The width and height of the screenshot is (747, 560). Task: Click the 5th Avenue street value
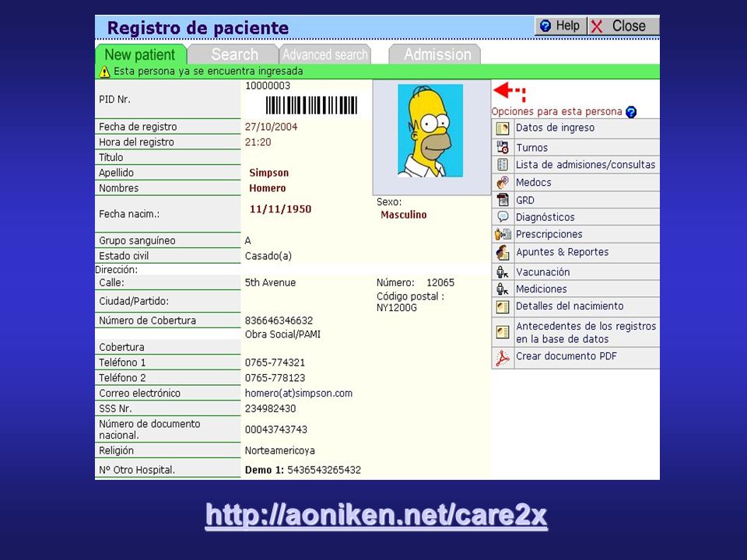click(270, 282)
